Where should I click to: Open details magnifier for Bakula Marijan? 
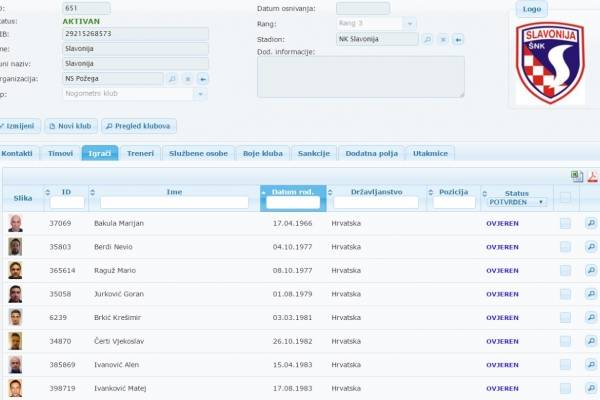point(590,223)
